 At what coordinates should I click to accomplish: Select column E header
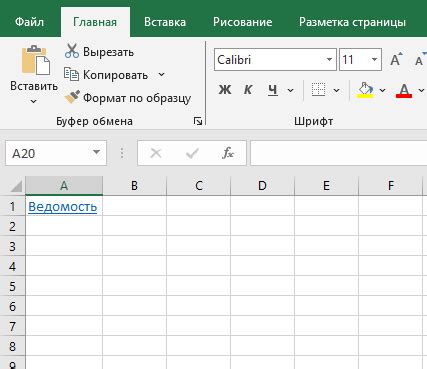click(326, 186)
